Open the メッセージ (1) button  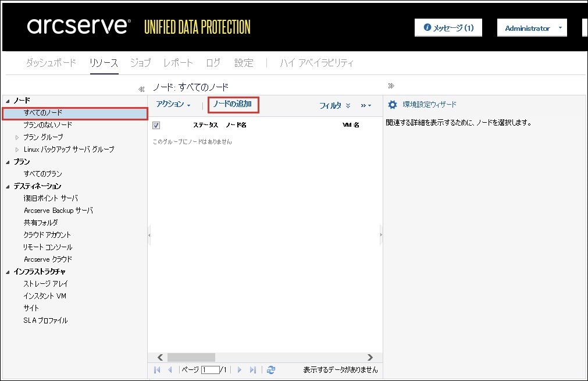[x=448, y=28]
